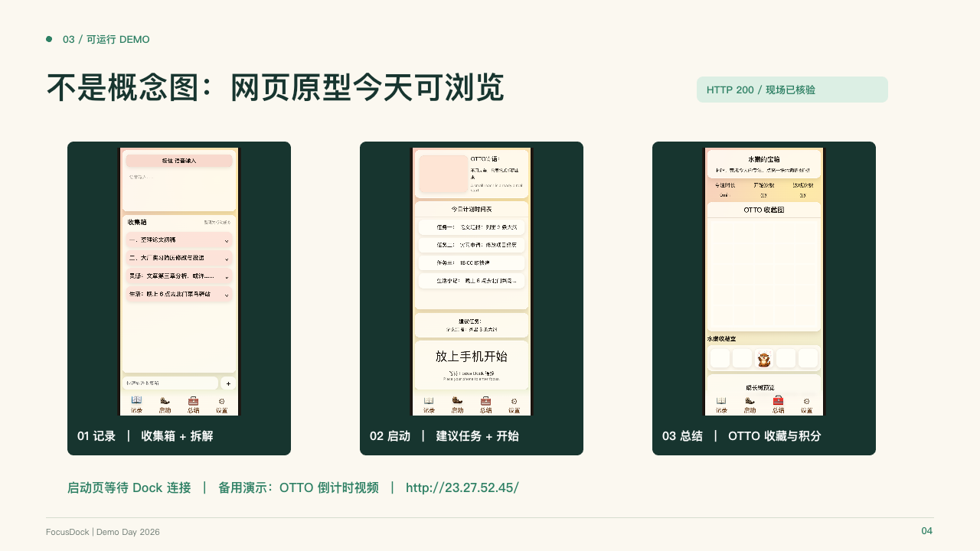980x551 pixels.
Task: Click the 按住 语音输入 button
Action: click(x=179, y=161)
